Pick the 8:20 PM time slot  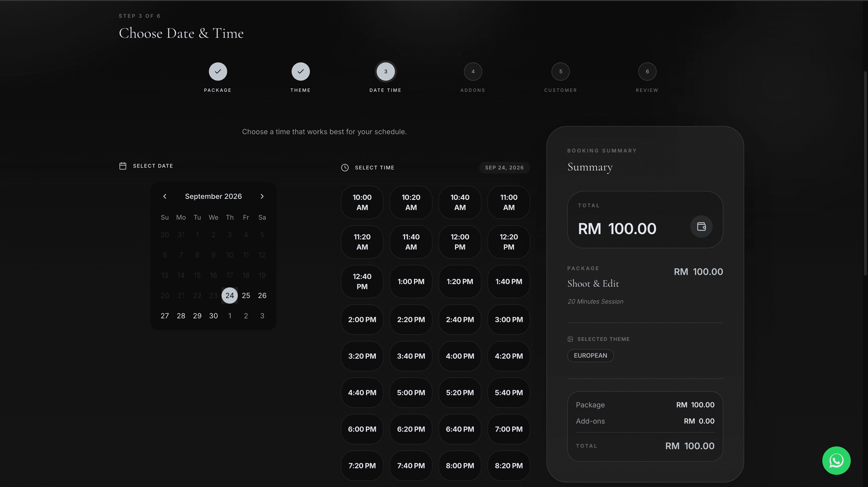[508, 466]
